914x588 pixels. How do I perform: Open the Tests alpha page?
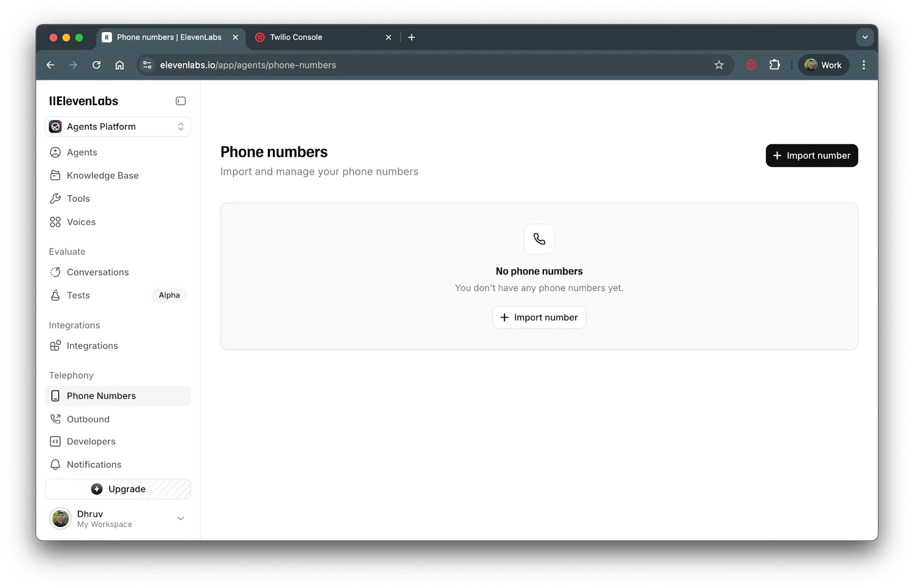[78, 295]
